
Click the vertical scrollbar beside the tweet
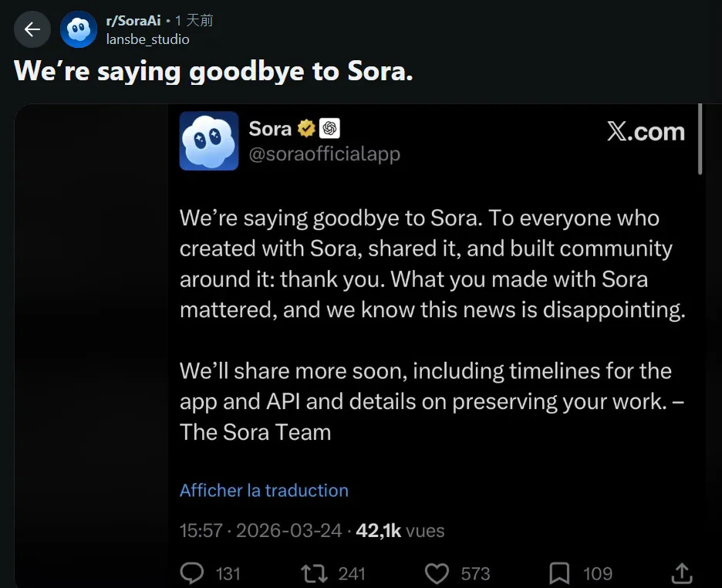coord(700,139)
